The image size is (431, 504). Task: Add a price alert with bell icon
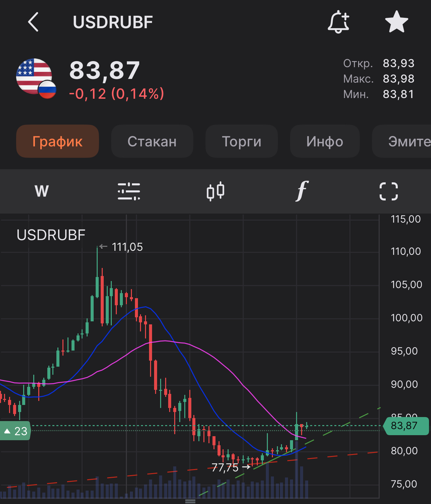coord(338,22)
